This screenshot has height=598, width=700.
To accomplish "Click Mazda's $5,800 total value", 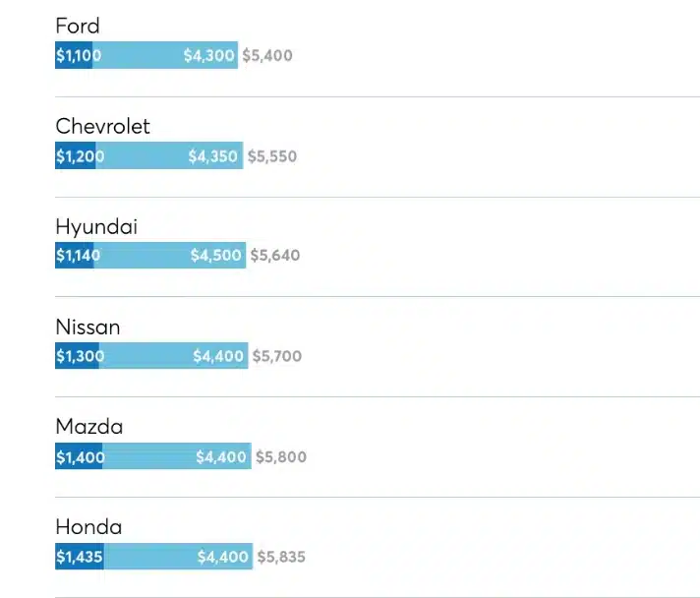I will [x=281, y=457].
